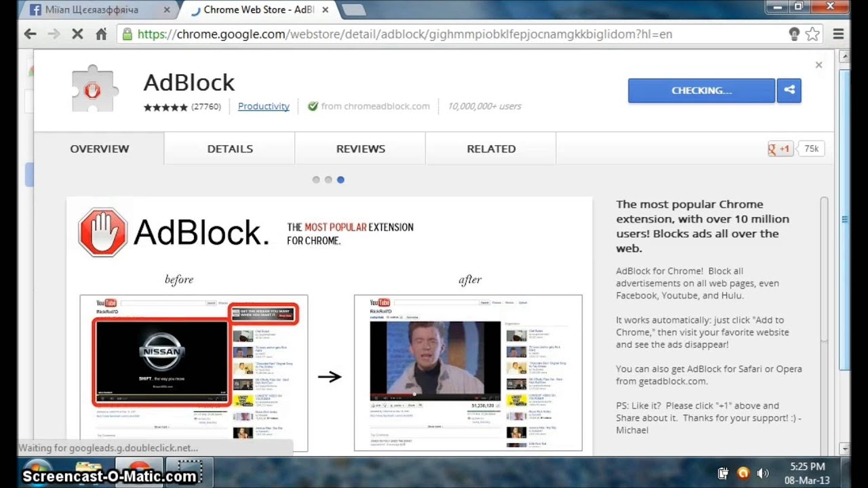Click the lightbulb icon in the address bar

[795, 34]
